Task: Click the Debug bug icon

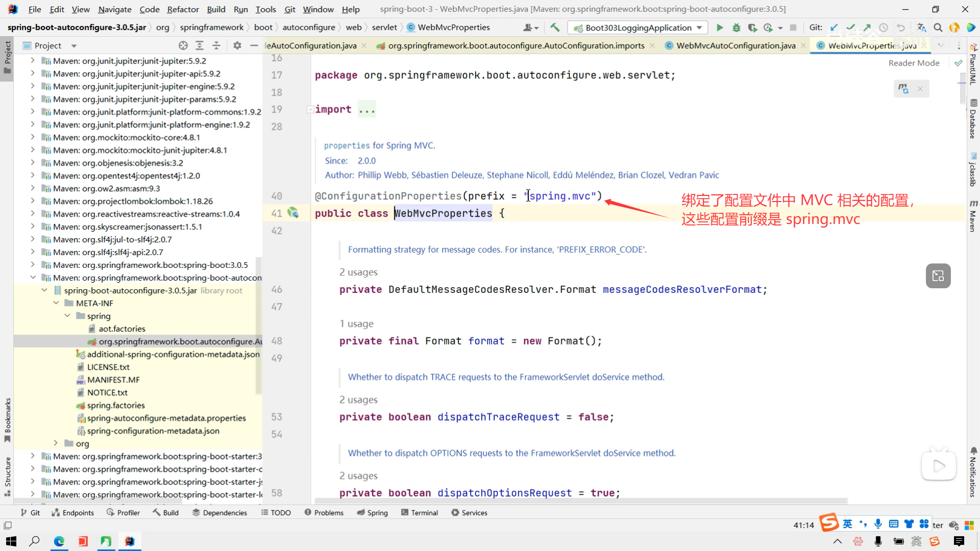Action: pyautogui.click(x=736, y=28)
